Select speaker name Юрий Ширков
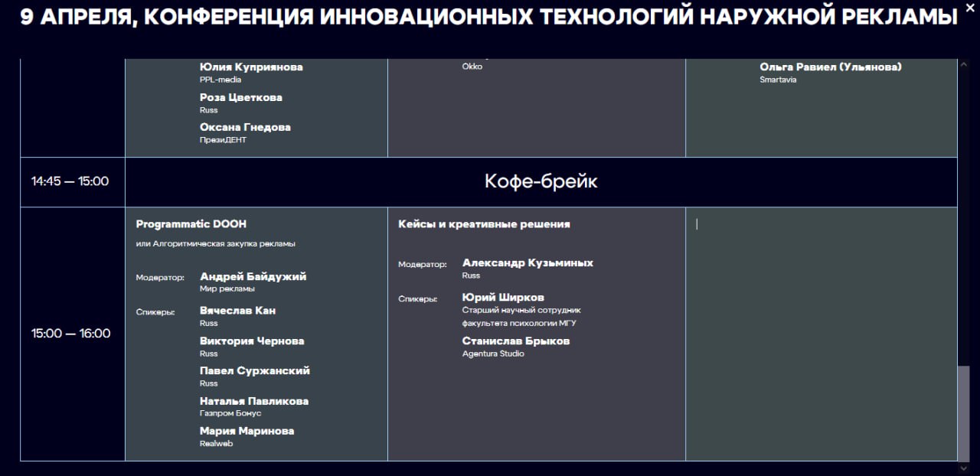The width and height of the screenshot is (980, 476). tap(504, 298)
